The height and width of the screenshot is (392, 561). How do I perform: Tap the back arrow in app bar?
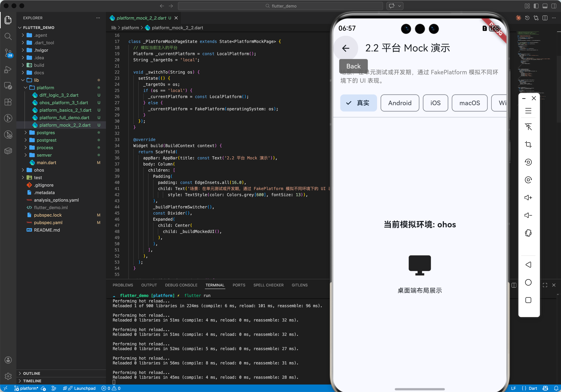pos(346,48)
